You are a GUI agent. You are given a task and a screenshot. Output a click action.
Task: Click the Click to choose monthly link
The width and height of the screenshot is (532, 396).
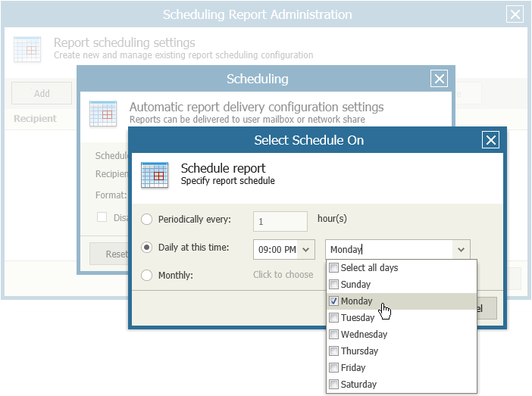pos(283,275)
